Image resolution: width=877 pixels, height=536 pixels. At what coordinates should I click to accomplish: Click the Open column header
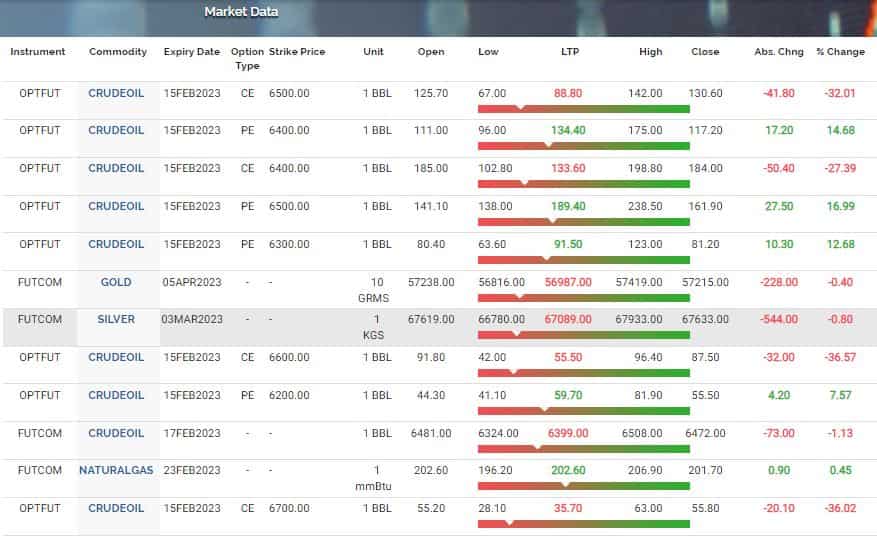point(431,51)
